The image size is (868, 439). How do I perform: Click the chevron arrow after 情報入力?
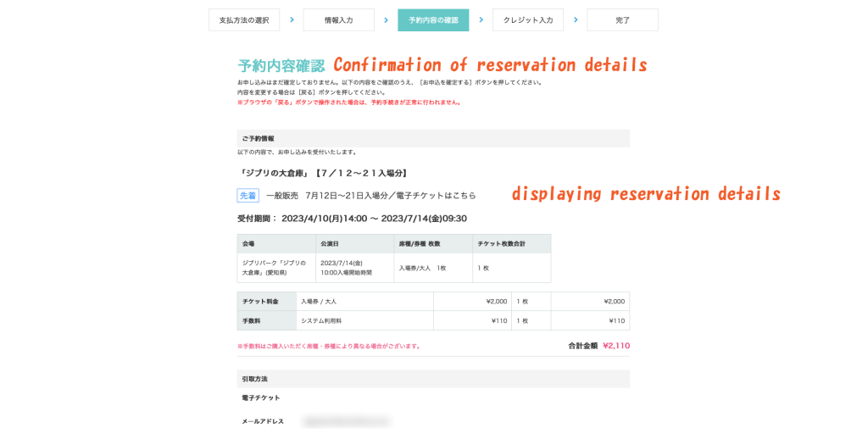click(x=386, y=19)
